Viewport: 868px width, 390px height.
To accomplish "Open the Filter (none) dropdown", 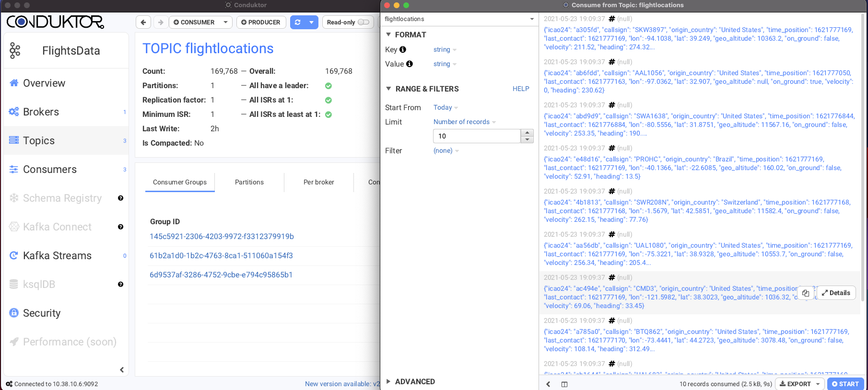I will pos(446,150).
